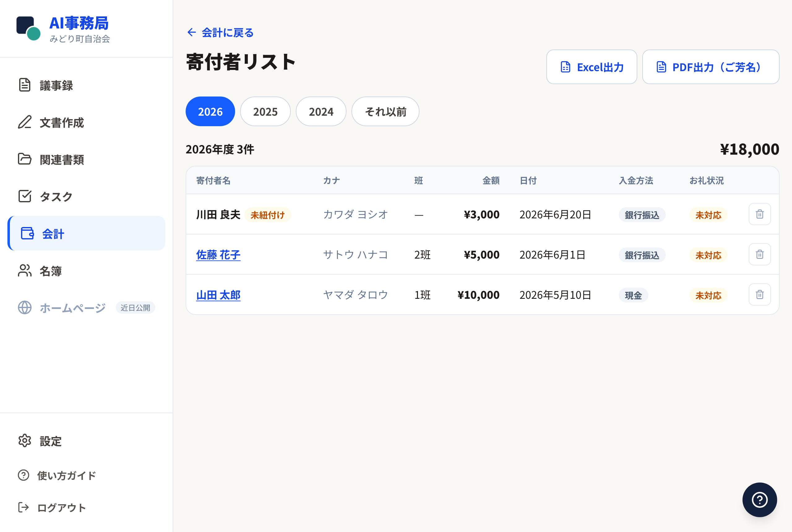Screen dimensions: 792x532
Task: Click the spreadsheet icon on Excel出力
Action: click(565, 67)
